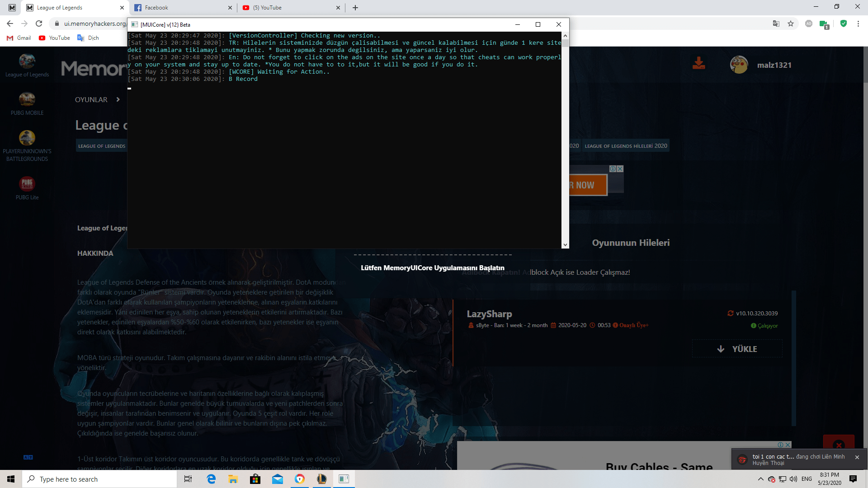Click version v10.10.320.3039 refresh icon
This screenshot has height=488, width=868.
730,313
